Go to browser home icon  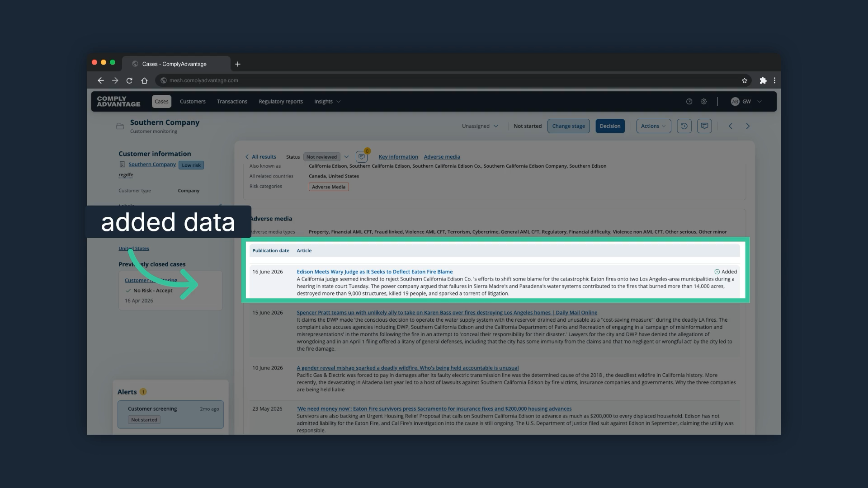click(x=144, y=80)
